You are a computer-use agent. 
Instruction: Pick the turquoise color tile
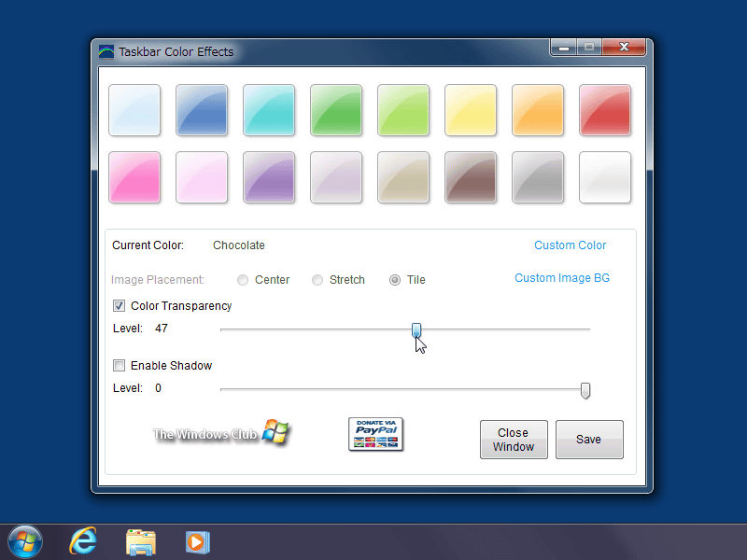[269, 110]
